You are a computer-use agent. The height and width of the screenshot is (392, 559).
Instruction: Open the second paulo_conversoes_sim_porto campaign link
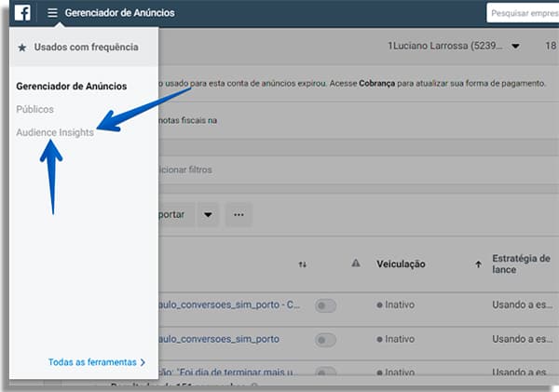(x=219, y=339)
